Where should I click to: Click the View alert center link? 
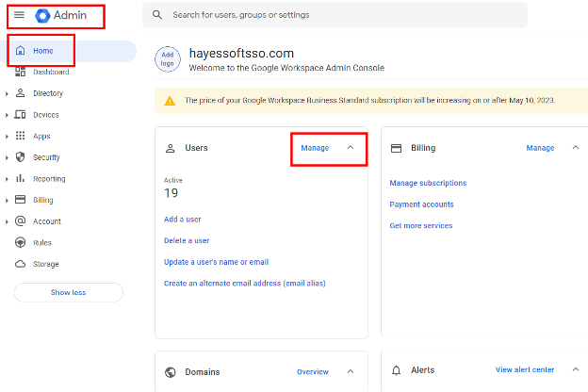[x=525, y=369]
